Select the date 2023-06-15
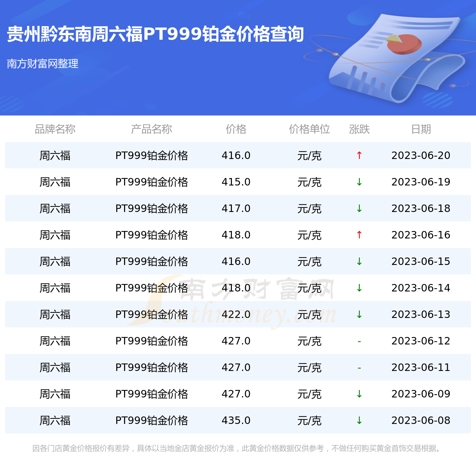 pos(421,261)
